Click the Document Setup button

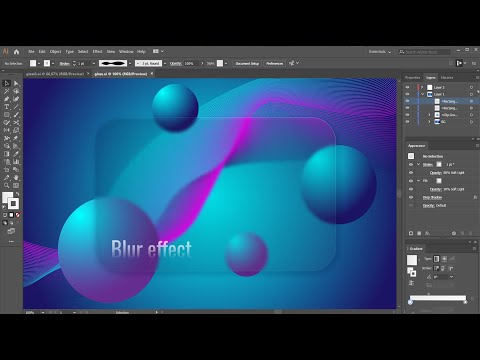247,63
